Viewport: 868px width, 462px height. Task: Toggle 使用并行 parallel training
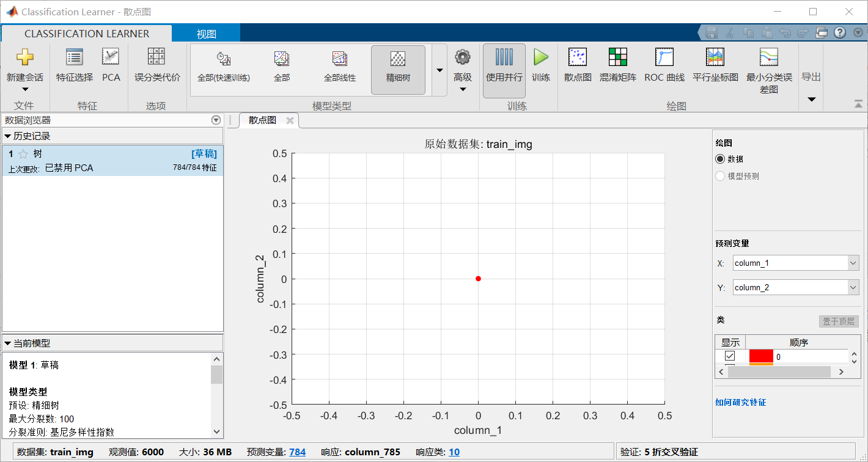pos(504,70)
